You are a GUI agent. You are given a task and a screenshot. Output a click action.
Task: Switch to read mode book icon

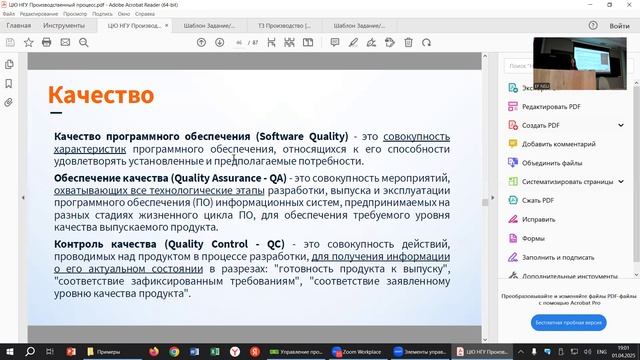coord(308,42)
